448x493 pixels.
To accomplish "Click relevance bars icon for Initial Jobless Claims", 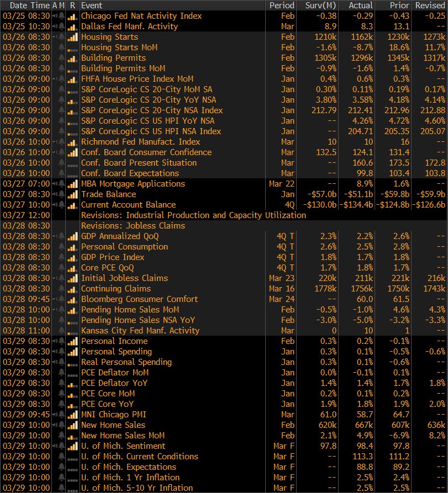I will click(x=72, y=278).
